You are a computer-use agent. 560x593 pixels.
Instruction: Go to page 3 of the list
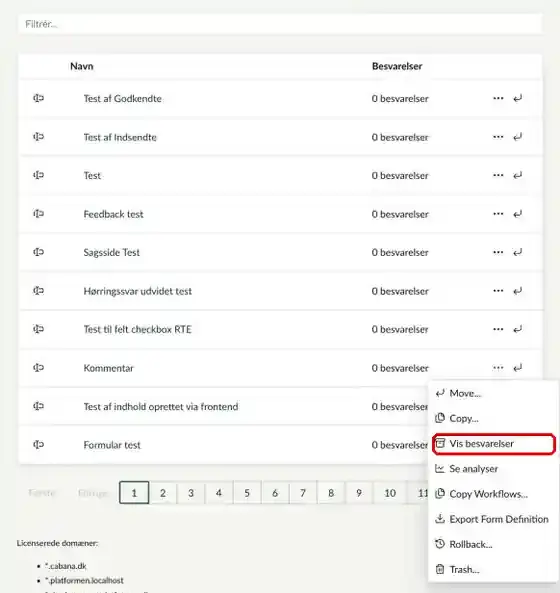[x=191, y=493]
